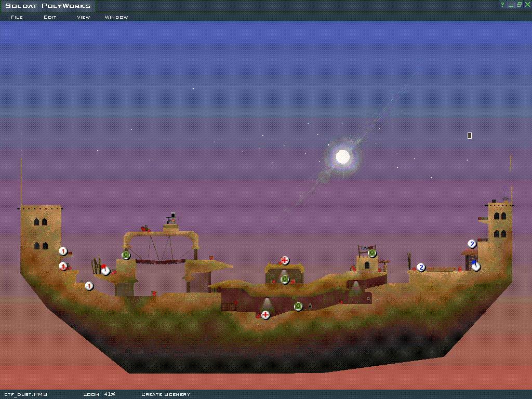
Task: Select the Bravo spawn 2 nearest the right tower
Action: [x=472, y=244]
